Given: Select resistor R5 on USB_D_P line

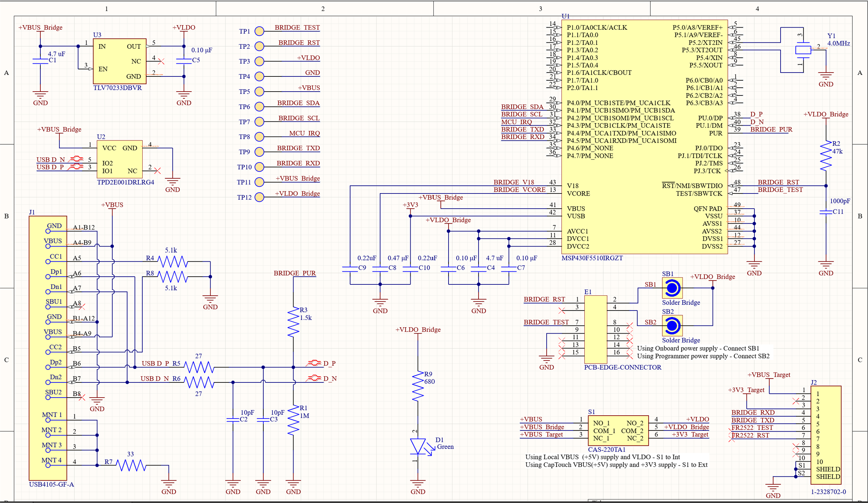Looking at the screenshot, I should [199, 368].
